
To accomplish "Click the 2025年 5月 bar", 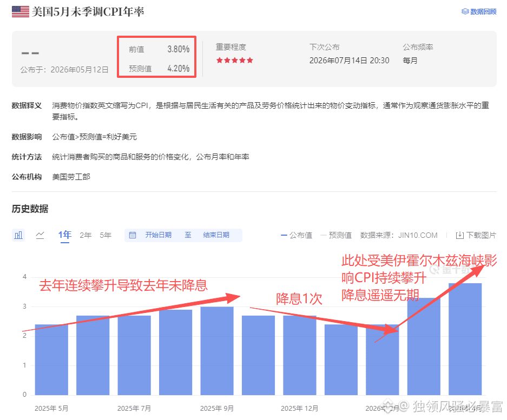I will pos(51,359).
